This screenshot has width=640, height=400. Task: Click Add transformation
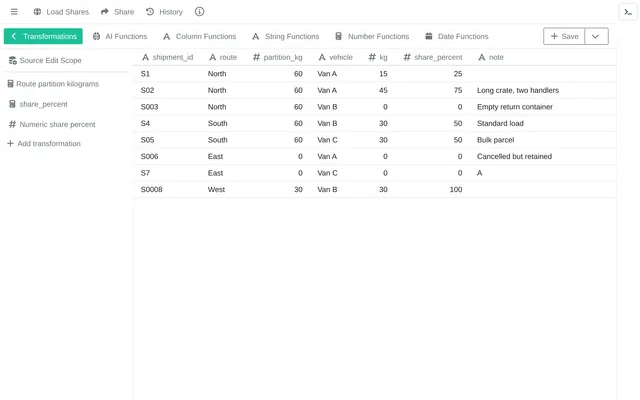[44, 144]
